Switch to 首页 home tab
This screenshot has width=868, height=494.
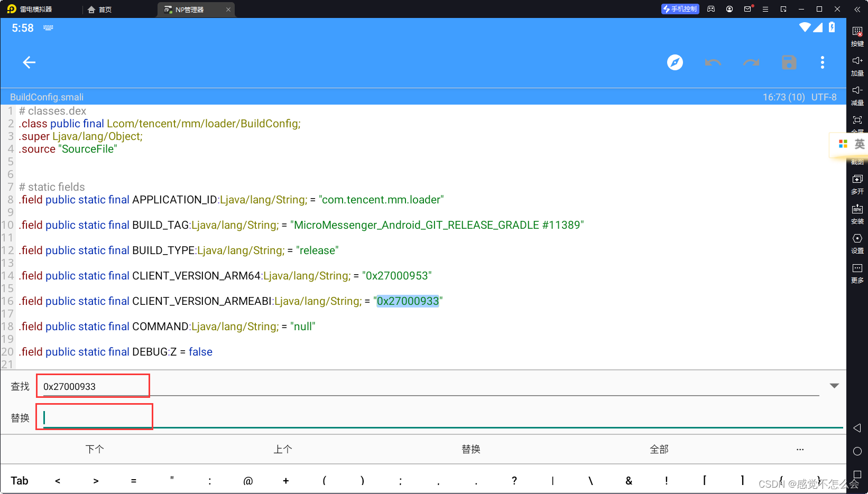pos(100,10)
